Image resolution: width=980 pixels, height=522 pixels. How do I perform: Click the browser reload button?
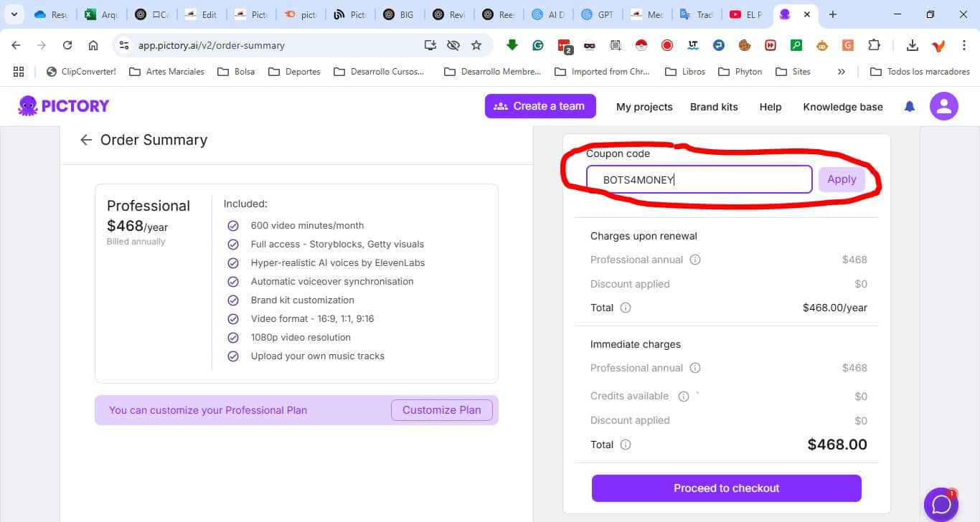[x=67, y=45]
